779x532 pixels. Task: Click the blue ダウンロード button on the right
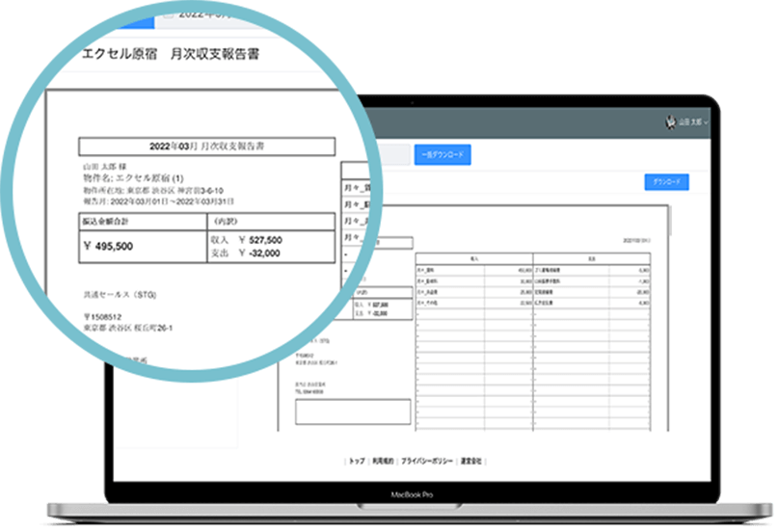click(666, 181)
